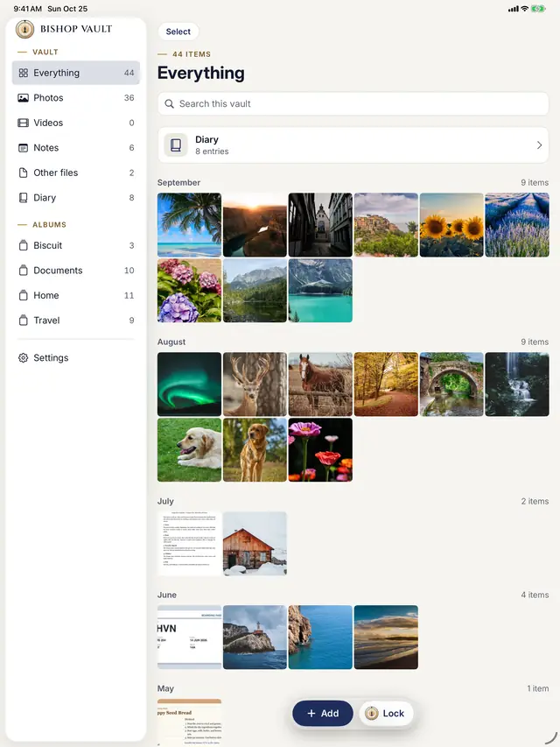Open the stone bridge arch photo

pos(451,384)
